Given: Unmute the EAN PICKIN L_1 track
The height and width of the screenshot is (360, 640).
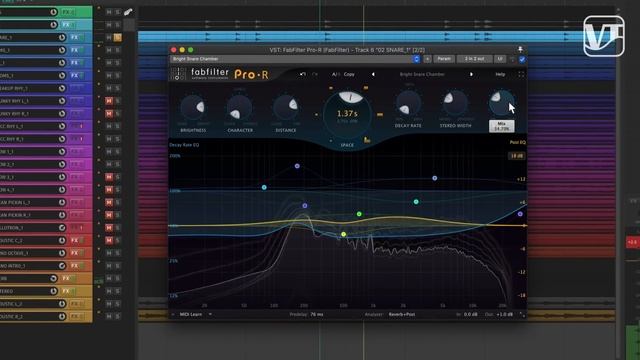Looking at the screenshot, I should [x=109, y=202].
